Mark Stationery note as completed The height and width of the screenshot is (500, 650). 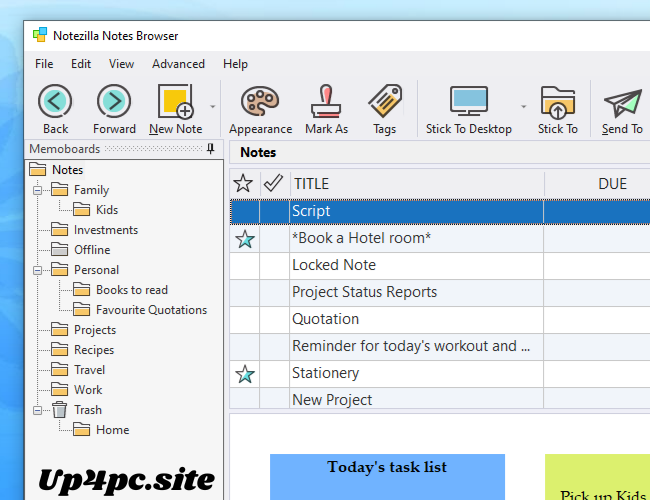tap(274, 374)
